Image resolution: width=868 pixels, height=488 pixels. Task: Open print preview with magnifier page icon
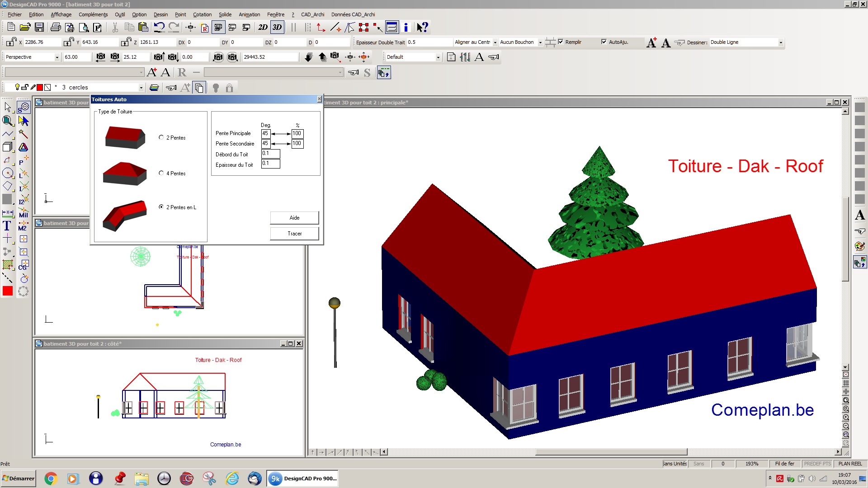click(x=84, y=27)
